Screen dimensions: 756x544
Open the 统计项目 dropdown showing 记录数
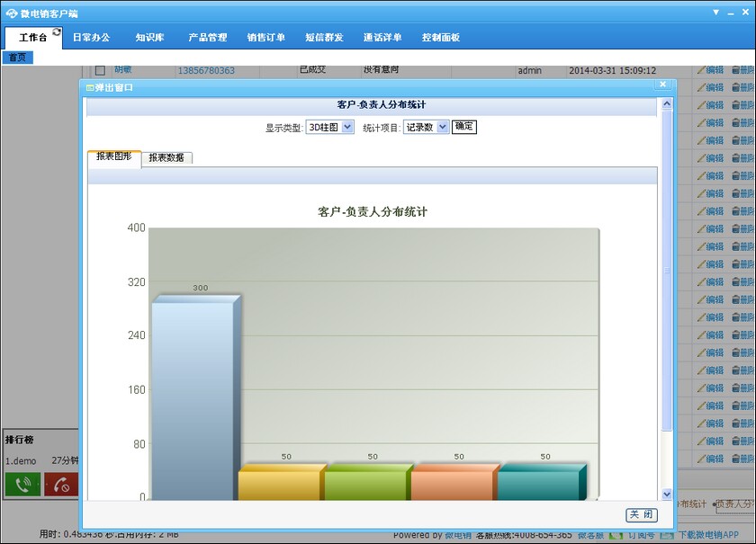(427, 127)
